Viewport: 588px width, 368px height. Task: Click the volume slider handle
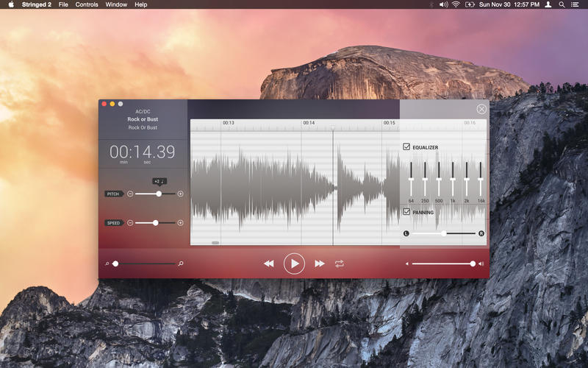(473, 263)
